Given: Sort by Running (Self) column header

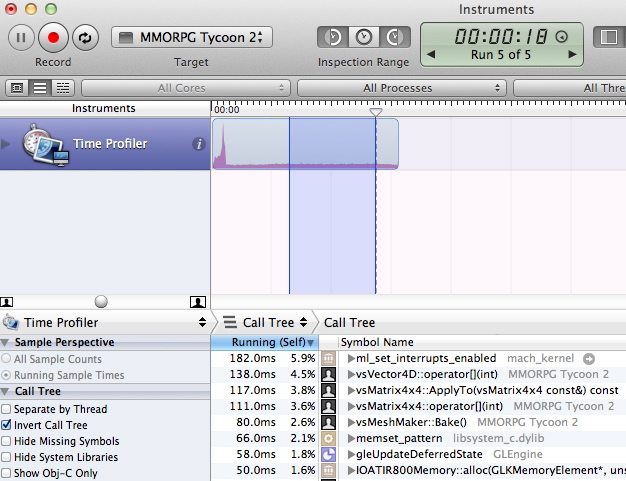Looking at the screenshot, I should pos(265,342).
